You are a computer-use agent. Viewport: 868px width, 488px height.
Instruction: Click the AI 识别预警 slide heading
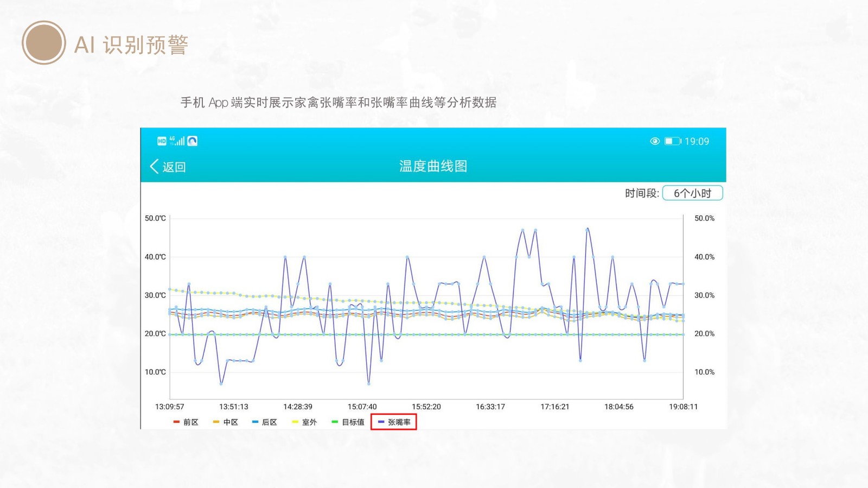[x=131, y=45]
